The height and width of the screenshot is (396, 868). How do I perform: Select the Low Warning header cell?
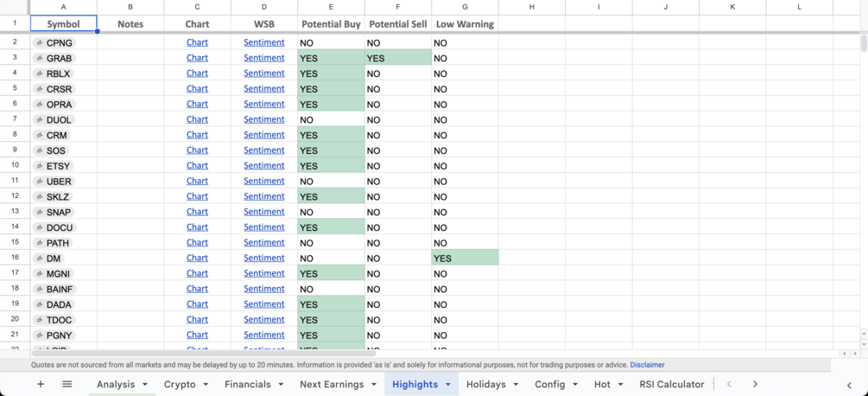465,24
